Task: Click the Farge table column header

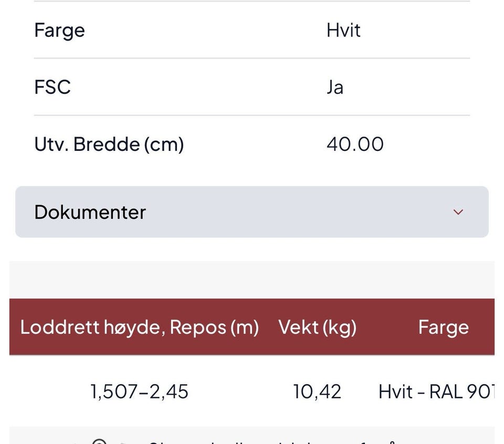Action: point(443,327)
